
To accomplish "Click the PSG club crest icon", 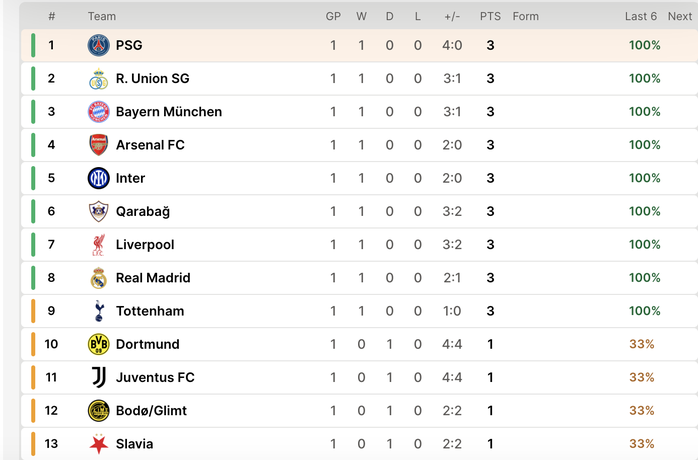I will [x=98, y=45].
